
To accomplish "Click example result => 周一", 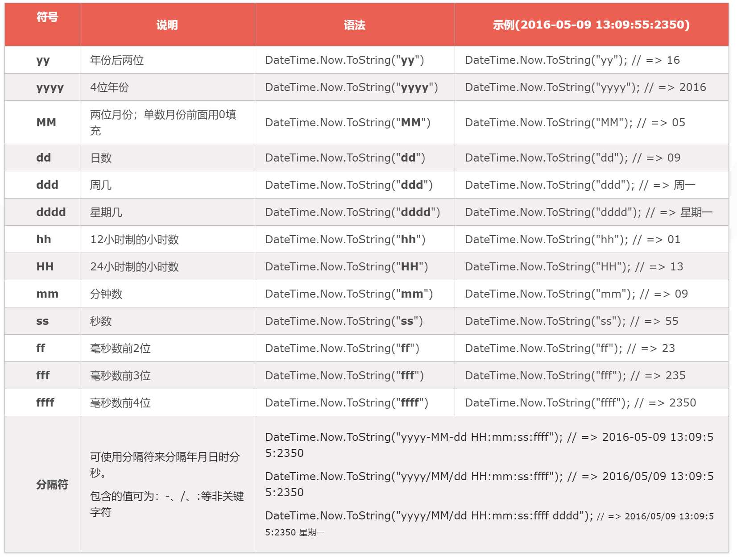I will coord(580,185).
